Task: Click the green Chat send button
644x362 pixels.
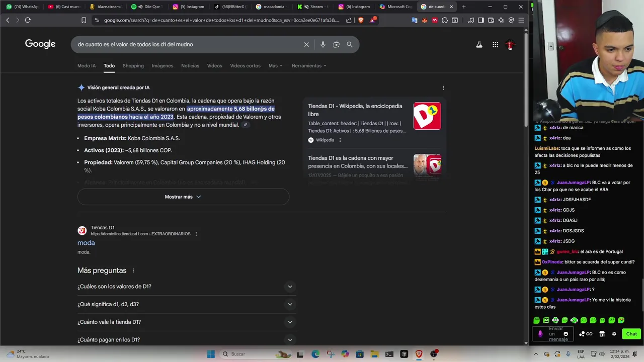Action: pyautogui.click(x=631, y=334)
